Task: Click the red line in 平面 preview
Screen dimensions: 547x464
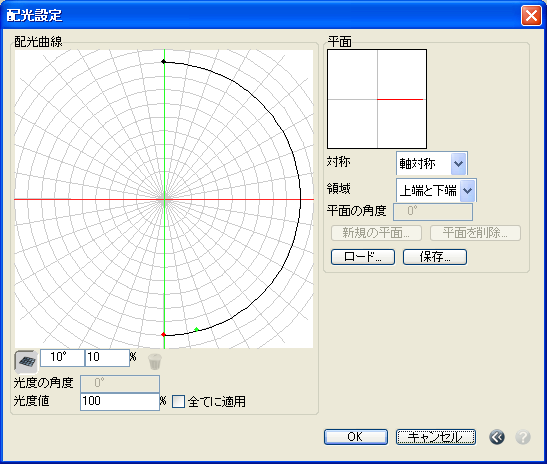Action: point(400,99)
